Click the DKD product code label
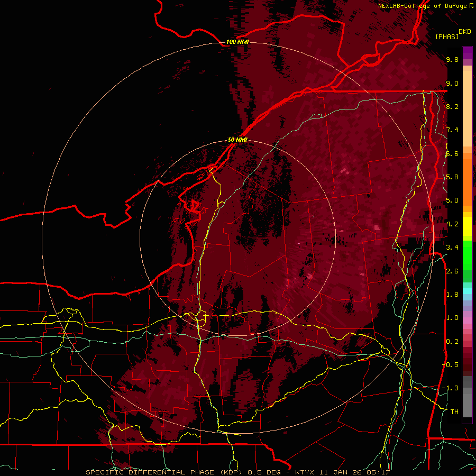476x476 pixels. 465,32
